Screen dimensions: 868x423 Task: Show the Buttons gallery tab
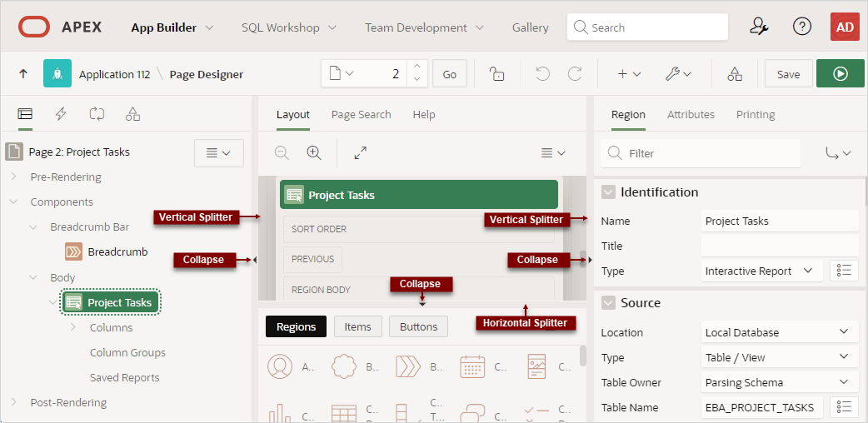point(418,326)
